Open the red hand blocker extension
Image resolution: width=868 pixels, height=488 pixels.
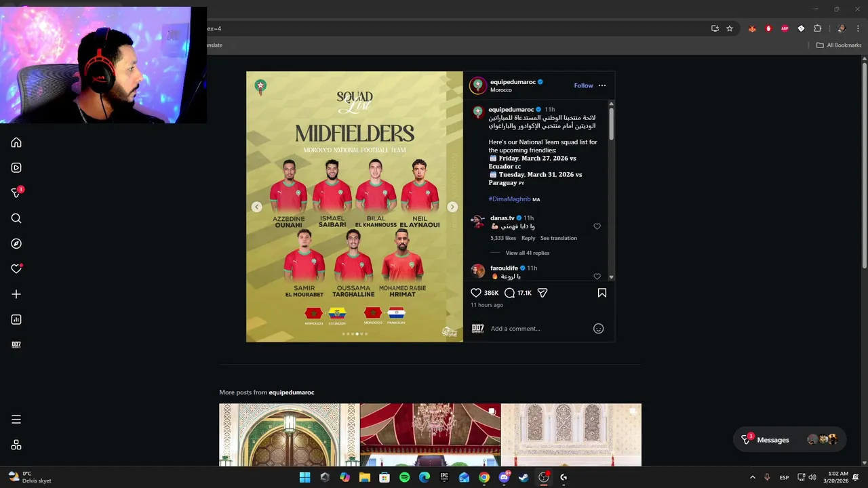[x=768, y=28]
